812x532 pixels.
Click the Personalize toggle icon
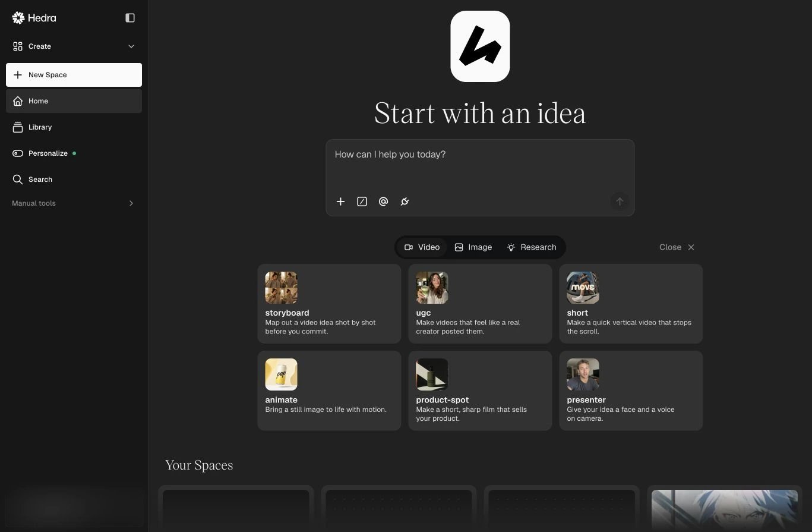(x=18, y=153)
